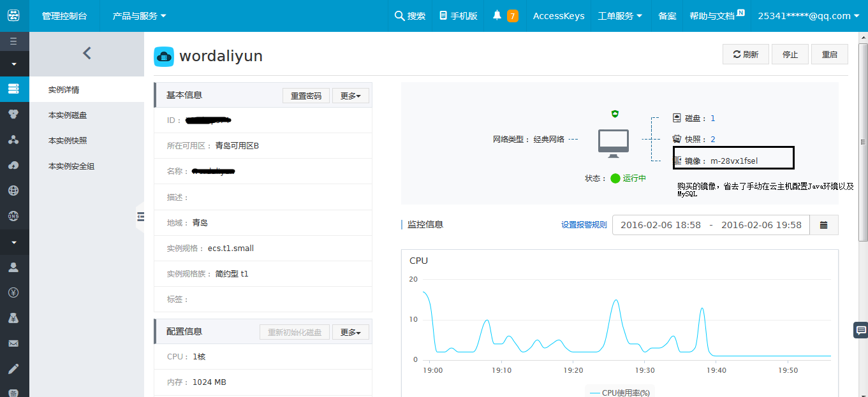The width and height of the screenshot is (868, 397).
Task: Click the 青岛可用区B zone value
Action: pyautogui.click(x=237, y=146)
